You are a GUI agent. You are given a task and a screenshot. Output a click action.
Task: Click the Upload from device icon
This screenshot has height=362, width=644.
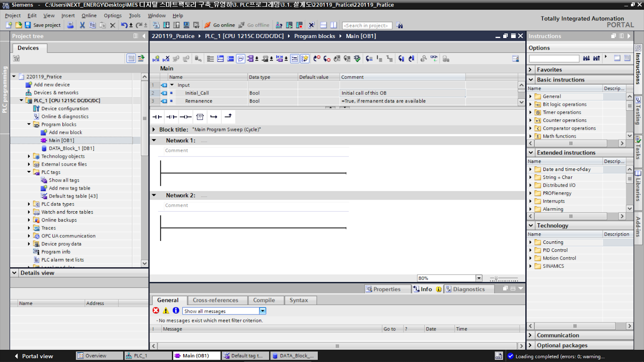tap(176, 25)
